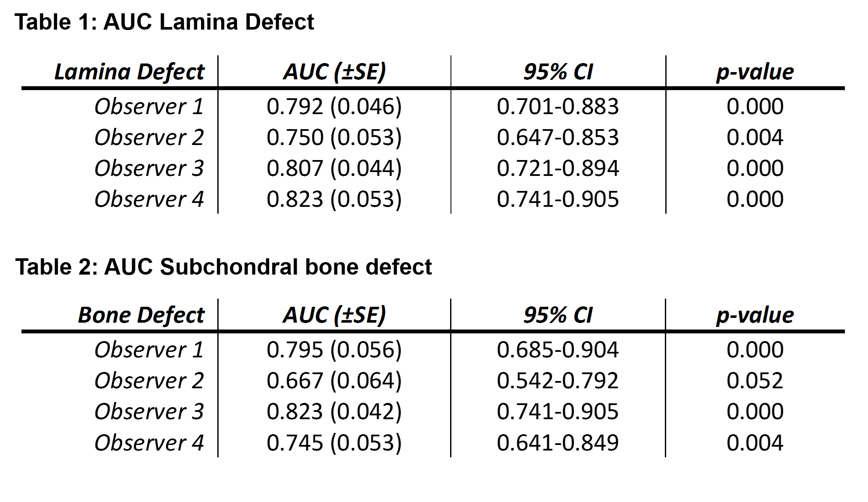The width and height of the screenshot is (868, 502).
Task: Select the confidence interval 0.721-0.894
Action: point(558,168)
